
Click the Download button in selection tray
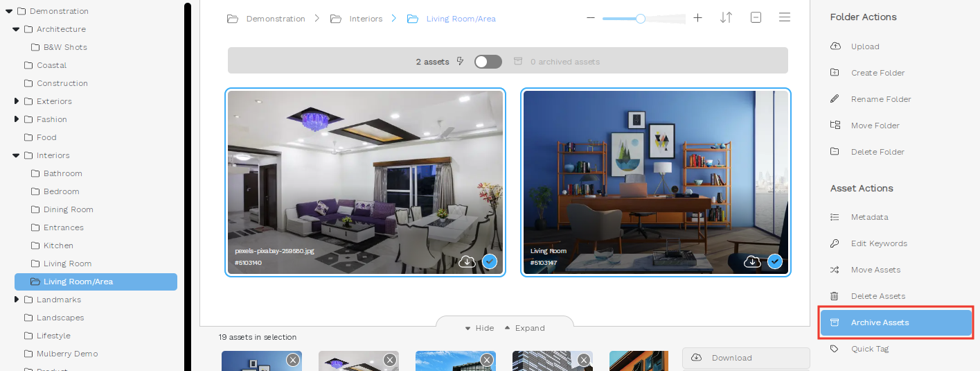[746, 358]
